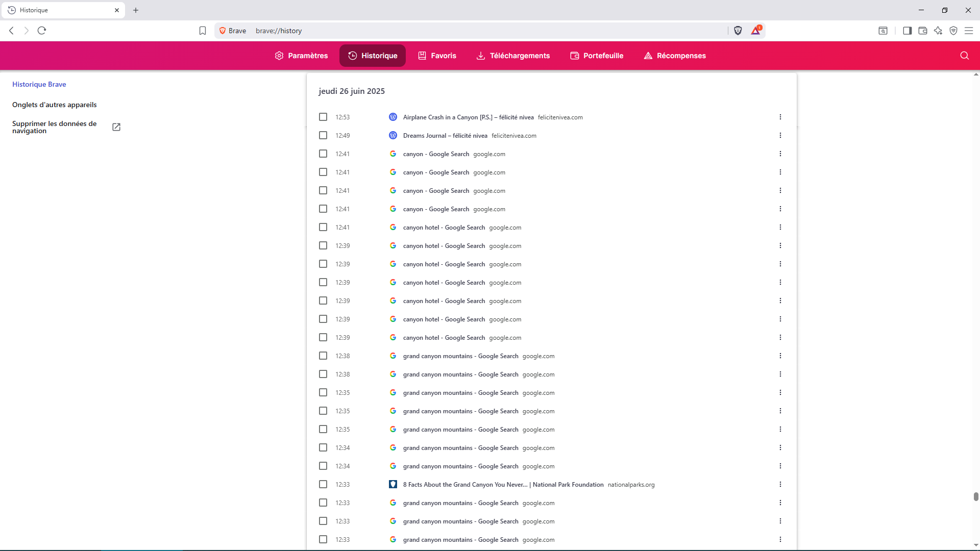The height and width of the screenshot is (551, 980).
Task: Open the Brave Rewards triangle icon
Action: coord(756,31)
